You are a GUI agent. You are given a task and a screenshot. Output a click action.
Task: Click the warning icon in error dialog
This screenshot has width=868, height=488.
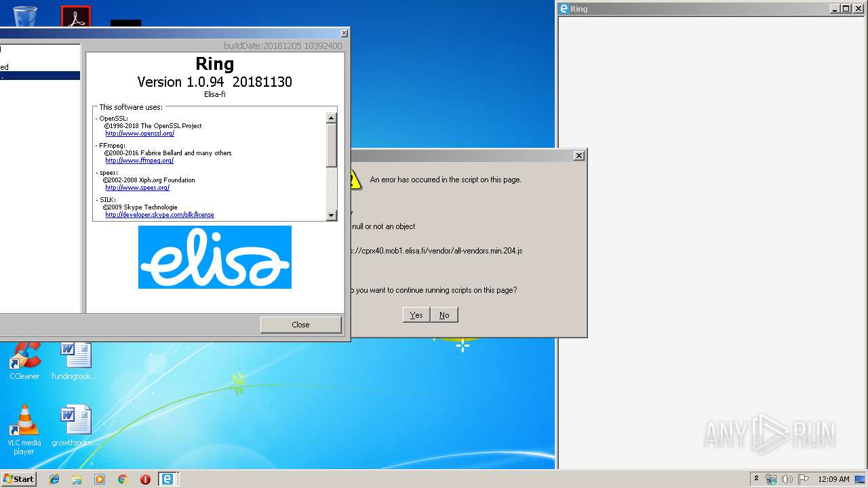click(356, 180)
